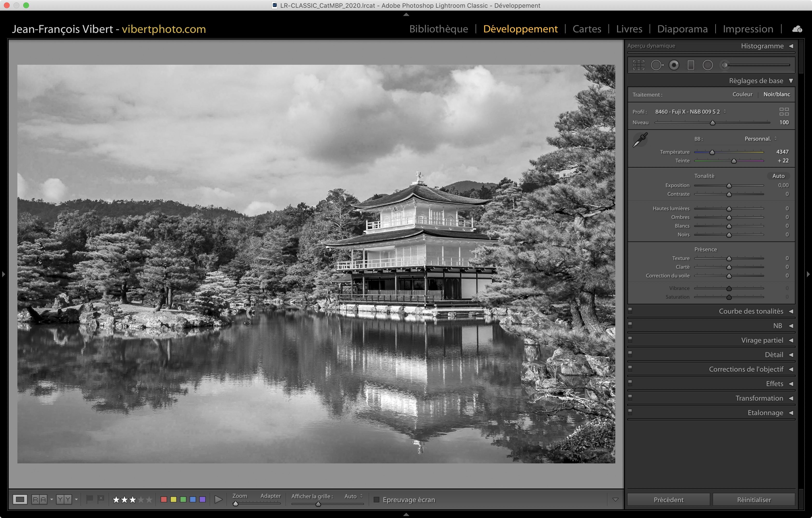Enable the Epreuvage écran checkbox

[377, 499]
